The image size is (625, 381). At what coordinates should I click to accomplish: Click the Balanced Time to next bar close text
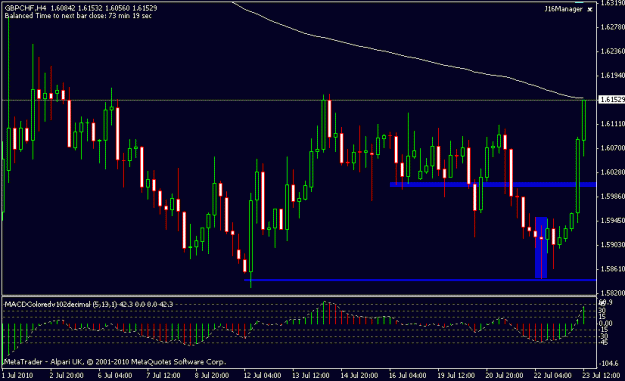click(78, 16)
